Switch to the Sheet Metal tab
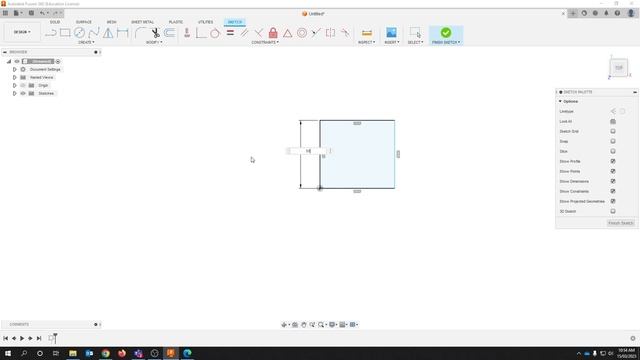640x360 pixels. tap(142, 22)
